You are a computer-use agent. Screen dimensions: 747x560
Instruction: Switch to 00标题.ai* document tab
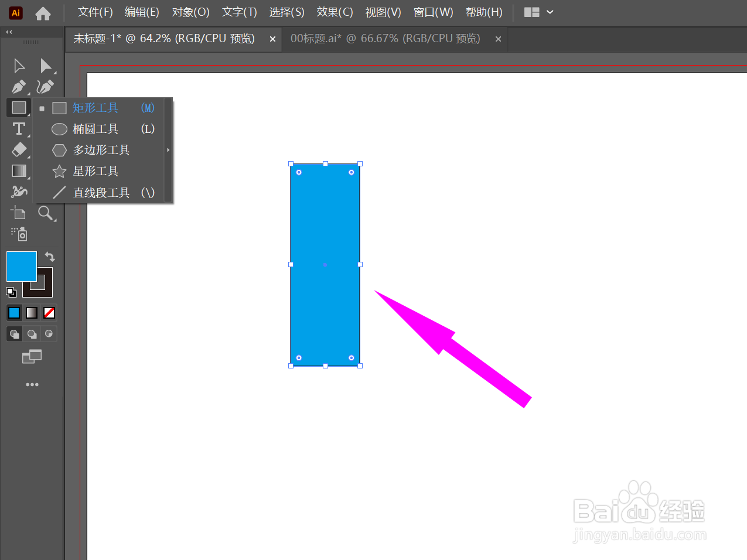pos(385,39)
